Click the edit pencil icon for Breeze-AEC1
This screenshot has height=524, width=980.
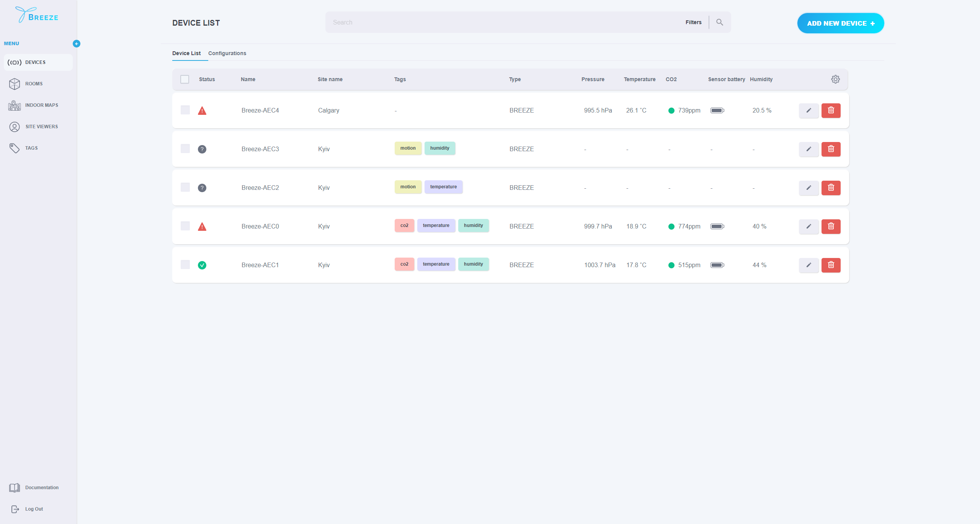[808, 264]
